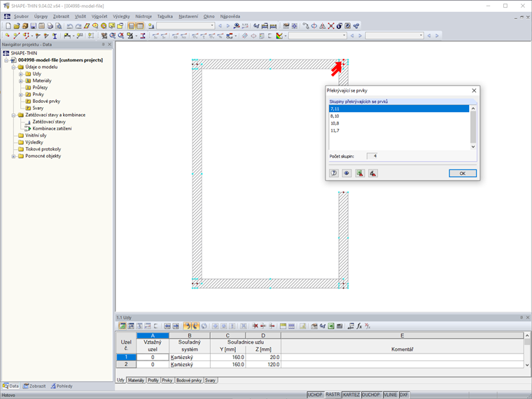
Task: Create a new file with the blank page icon
Action: (8, 26)
